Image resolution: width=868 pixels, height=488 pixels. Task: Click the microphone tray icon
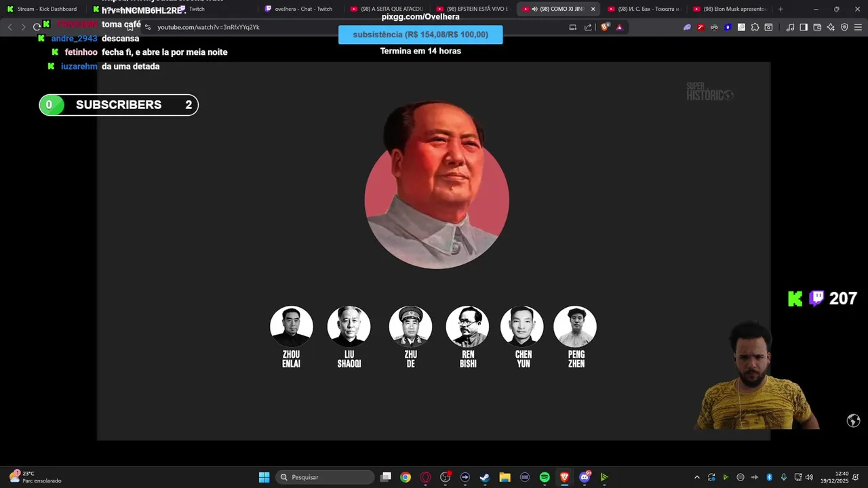click(x=784, y=477)
